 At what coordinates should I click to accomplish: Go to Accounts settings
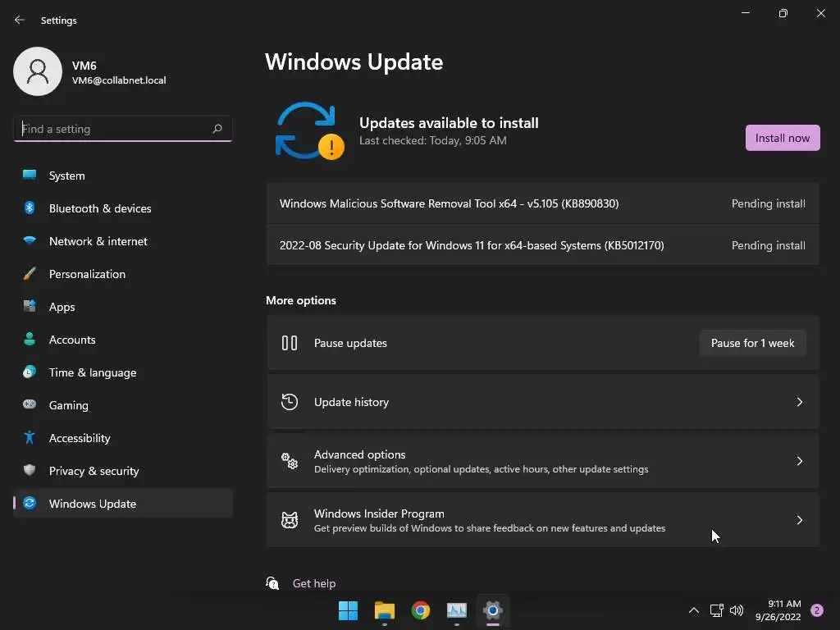123,340
